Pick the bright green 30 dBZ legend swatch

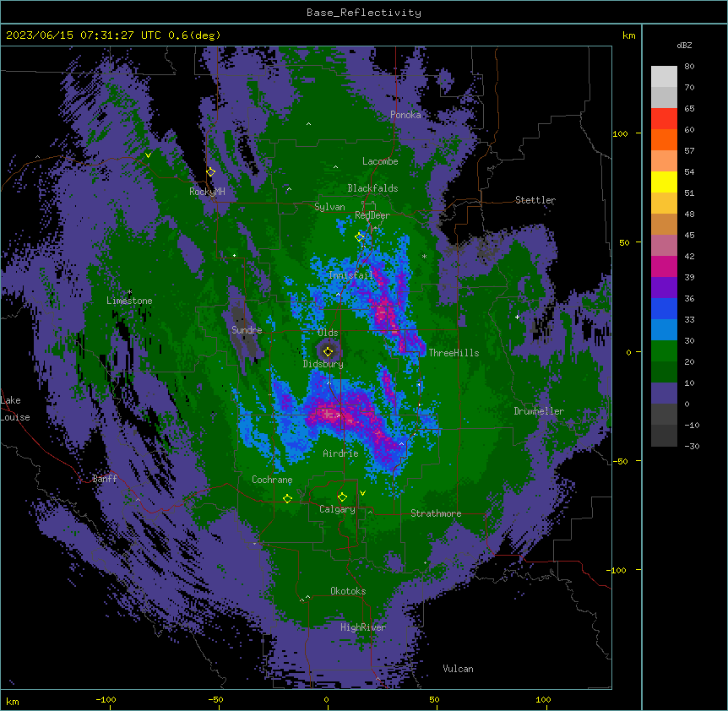tap(664, 351)
